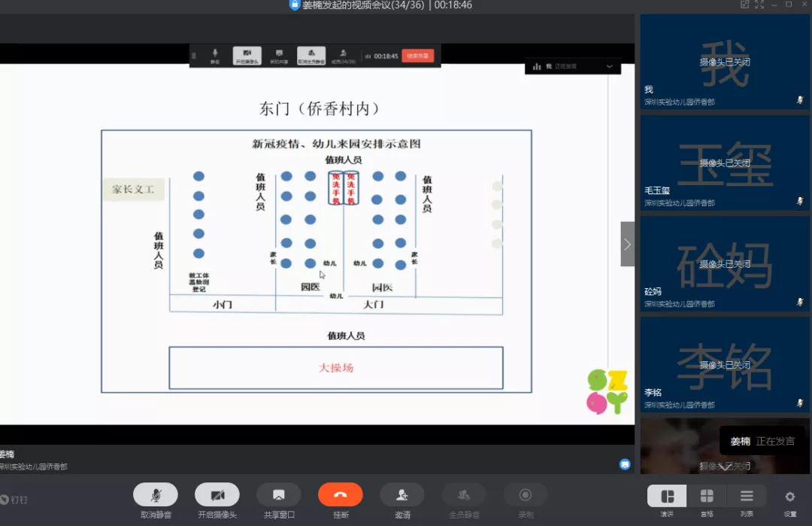Click the 大操场 box in the diagram
The image size is (812, 526).
tap(336, 368)
